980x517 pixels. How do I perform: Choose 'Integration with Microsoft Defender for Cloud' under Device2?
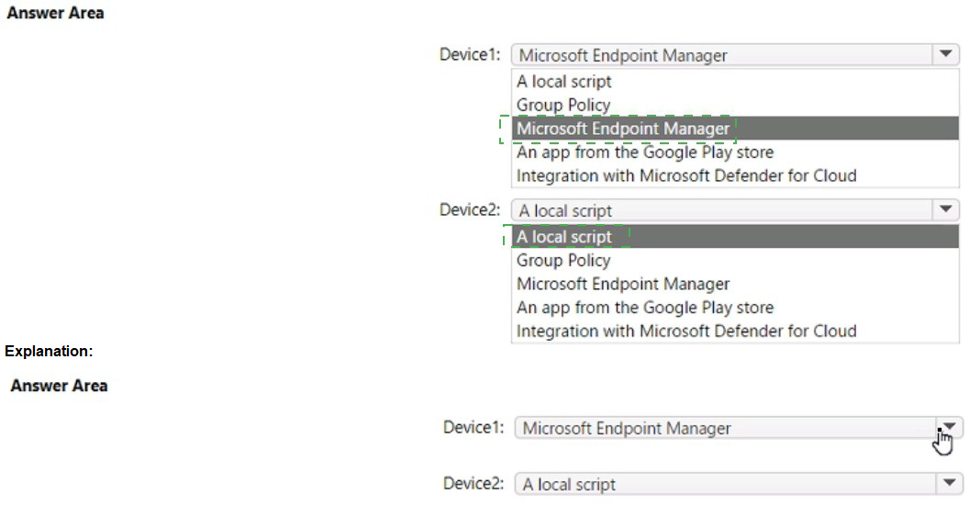[x=735, y=331]
